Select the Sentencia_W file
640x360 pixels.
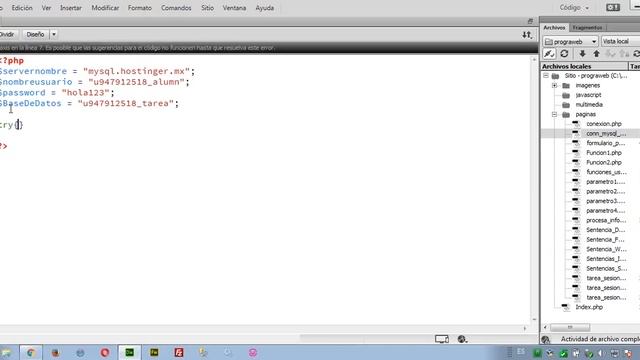(x=606, y=249)
